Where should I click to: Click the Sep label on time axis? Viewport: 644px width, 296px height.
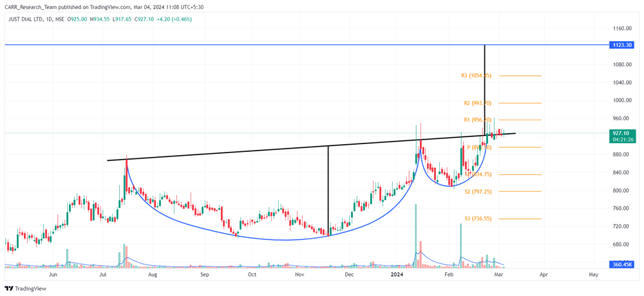click(204, 274)
